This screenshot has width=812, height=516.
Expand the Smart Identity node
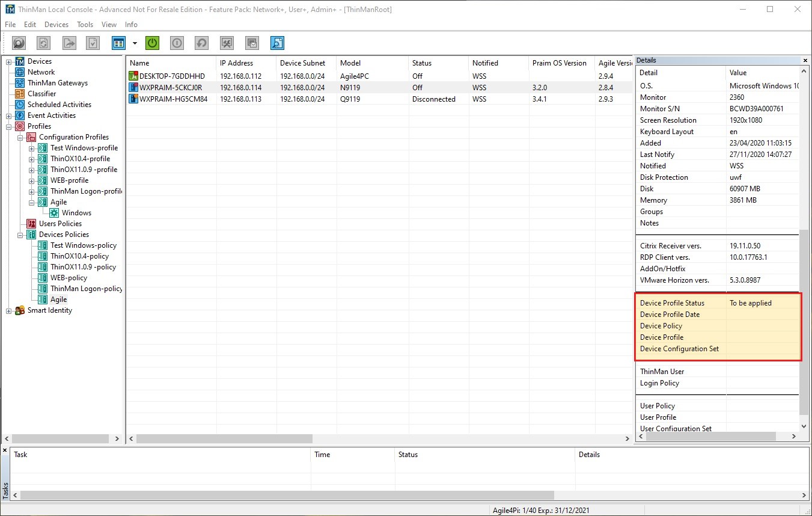(9, 310)
